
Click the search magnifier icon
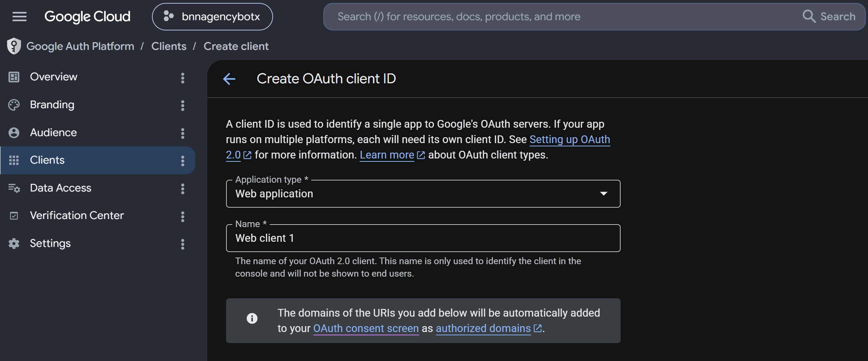pos(809,17)
